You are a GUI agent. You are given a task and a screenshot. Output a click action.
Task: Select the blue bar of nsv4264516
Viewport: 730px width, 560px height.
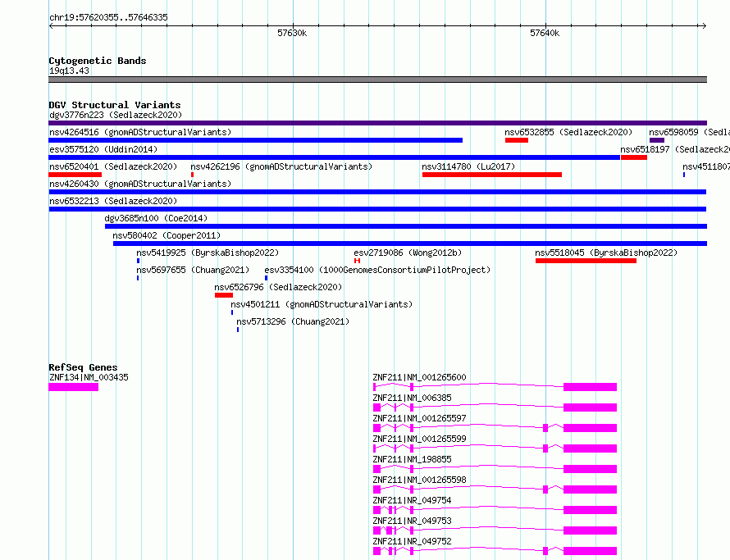point(256,140)
